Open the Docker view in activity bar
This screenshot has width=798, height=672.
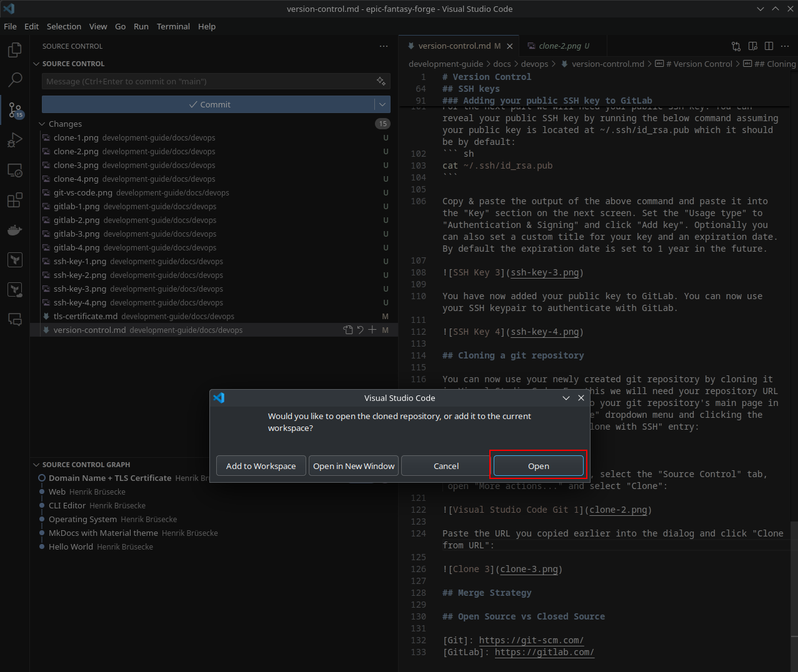point(15,230)
